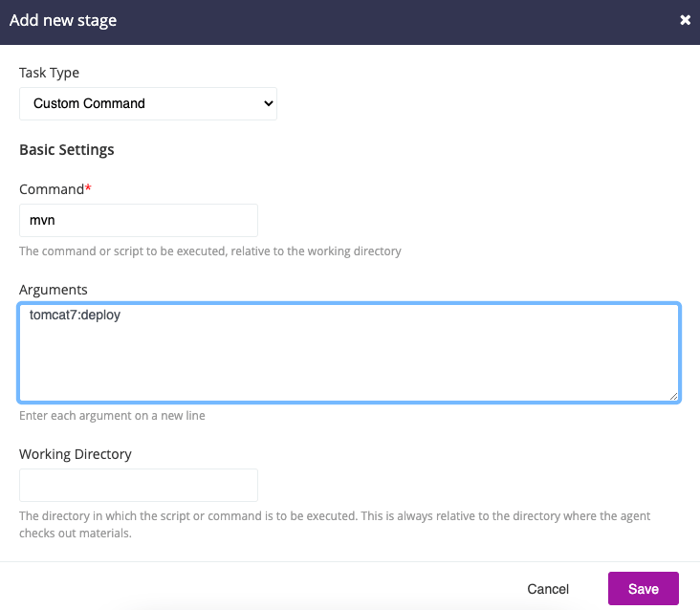The width and height of the screenshot is (700, 610).
Task: Click the Command field label
Action: click(52, 189)
